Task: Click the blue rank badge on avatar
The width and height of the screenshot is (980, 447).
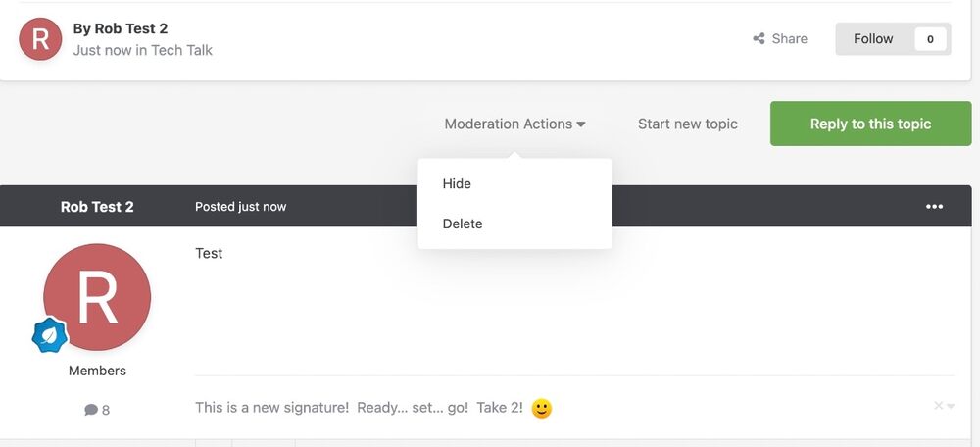Action: [49, 335]
